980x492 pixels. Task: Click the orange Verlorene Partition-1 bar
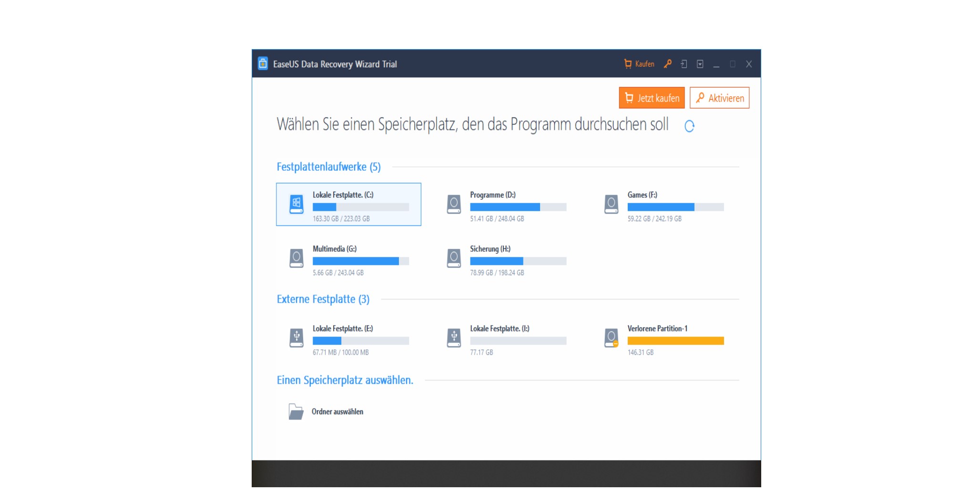click(x=675, y=340)
